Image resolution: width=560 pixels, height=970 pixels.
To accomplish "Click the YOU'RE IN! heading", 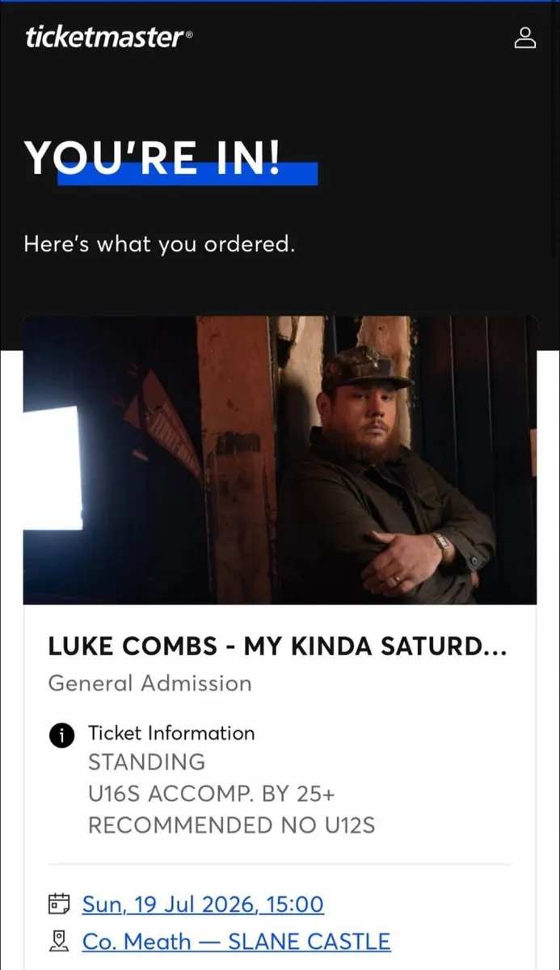I will [152, 156].
